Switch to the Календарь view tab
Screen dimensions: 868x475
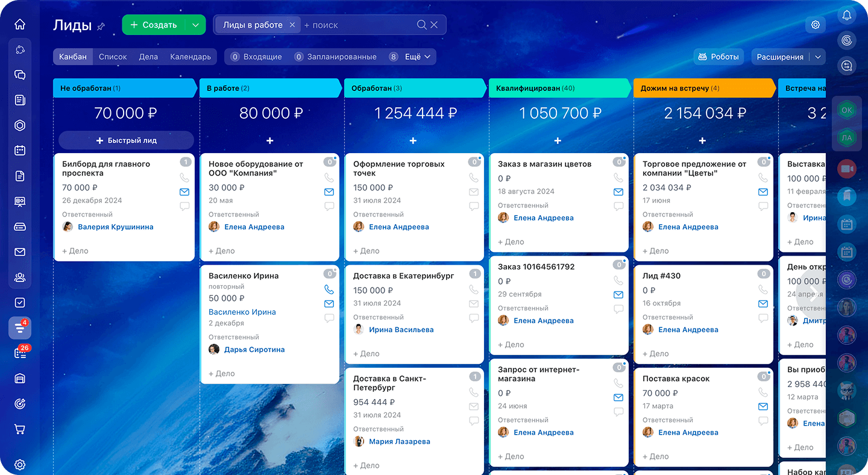click(x=190, y=57)
